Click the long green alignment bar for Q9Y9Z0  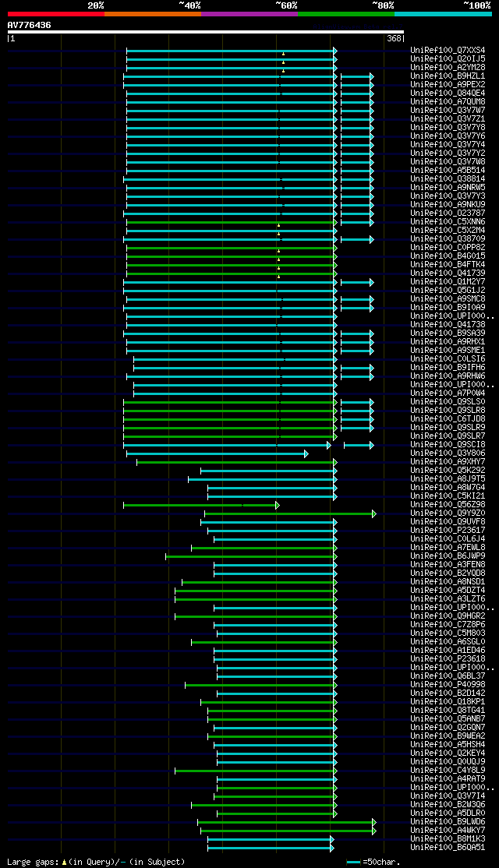click(x=290, y=513)
